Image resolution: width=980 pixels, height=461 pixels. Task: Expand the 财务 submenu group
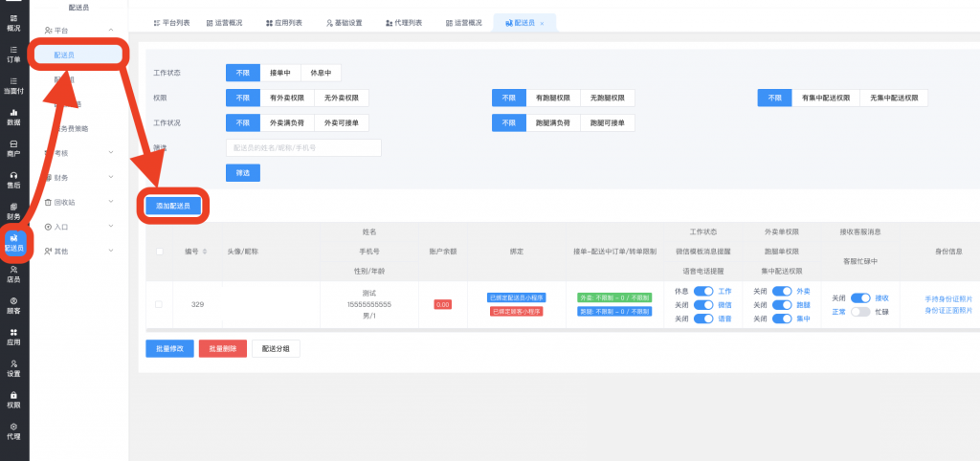point(79,178)
